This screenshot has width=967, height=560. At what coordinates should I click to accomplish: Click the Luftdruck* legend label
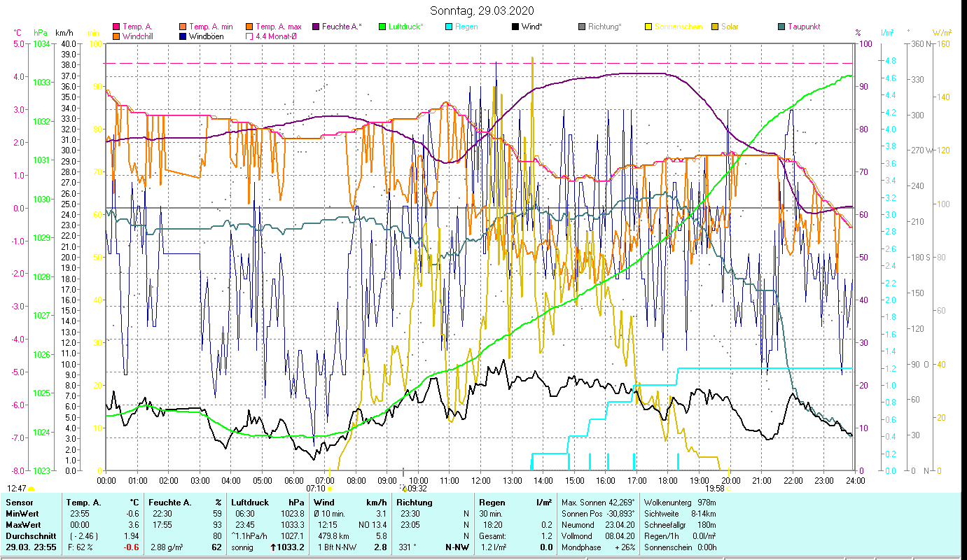(x=405, y=27)
